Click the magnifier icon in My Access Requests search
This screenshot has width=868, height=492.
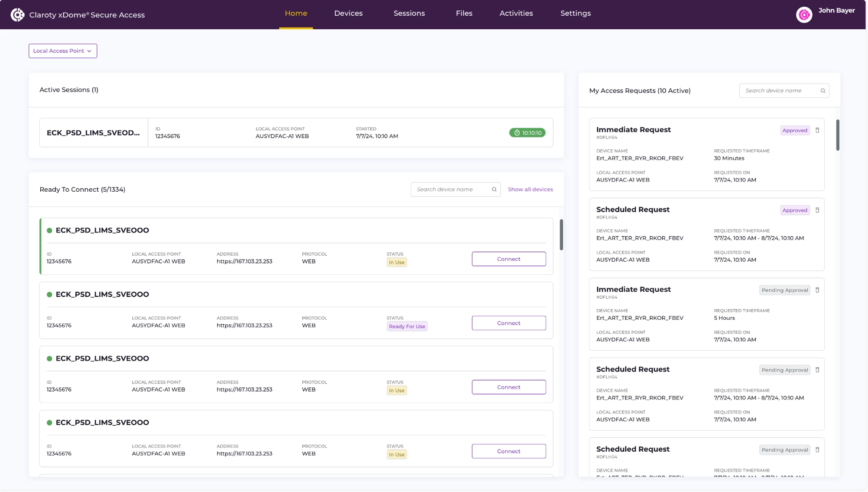coord(822,90)
